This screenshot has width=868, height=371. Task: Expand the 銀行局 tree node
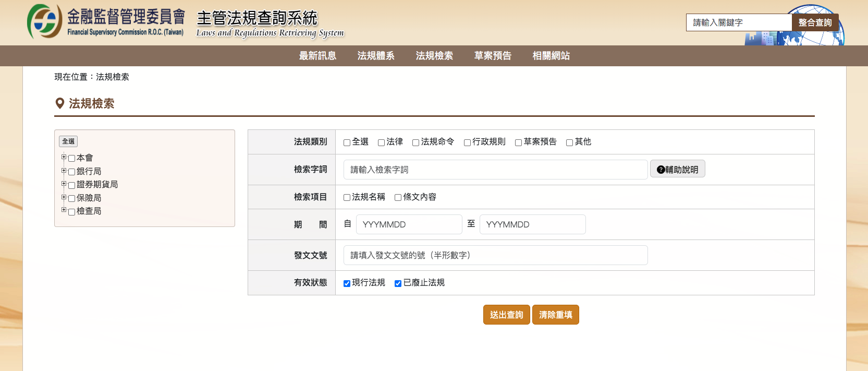[64, 171]
